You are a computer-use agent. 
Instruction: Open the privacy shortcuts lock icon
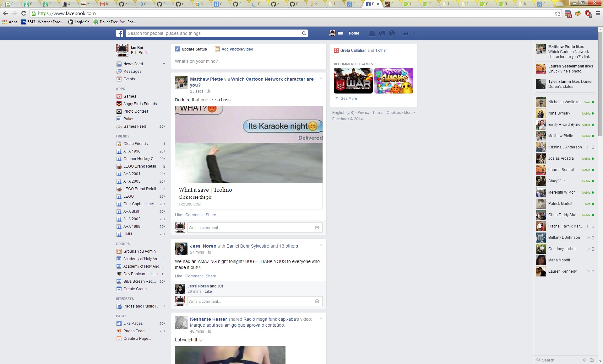406,33
